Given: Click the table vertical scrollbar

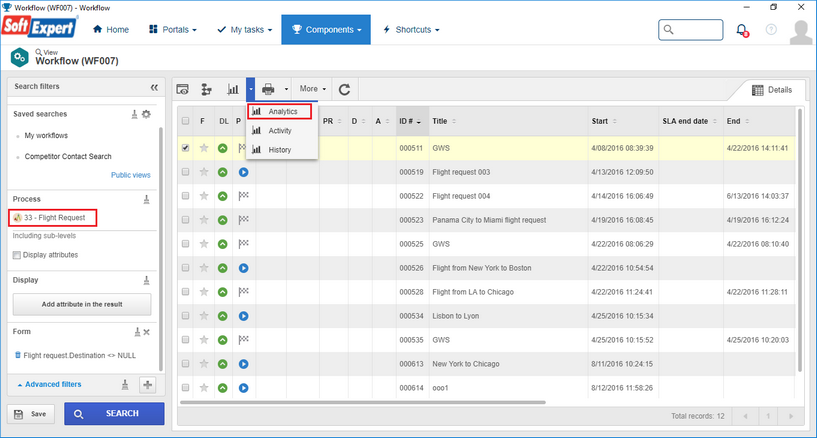Looking at the screenshot, I should point(800,240).
